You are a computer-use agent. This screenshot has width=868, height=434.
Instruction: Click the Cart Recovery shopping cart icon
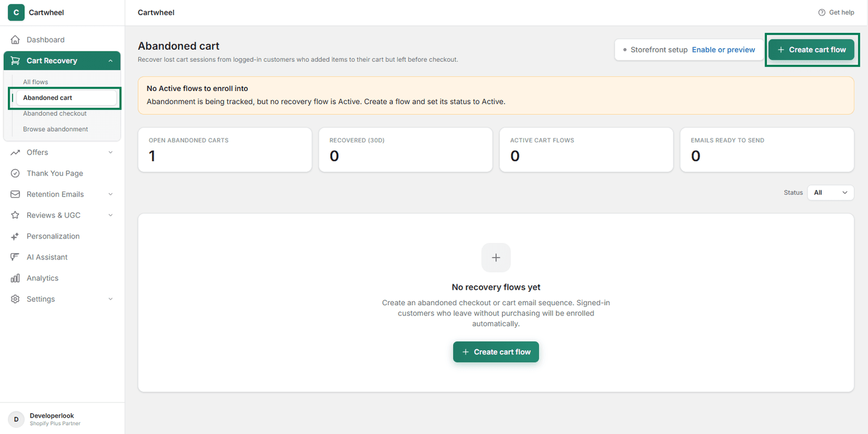[15, 60]
